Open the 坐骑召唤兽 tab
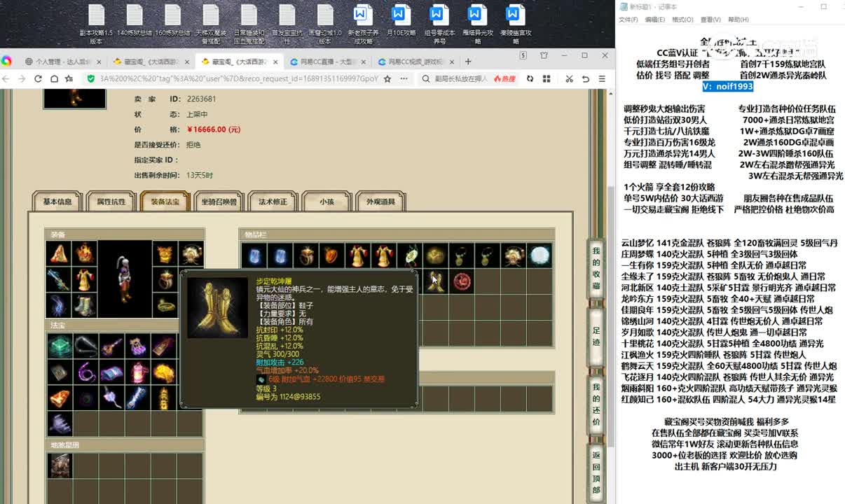The width and height of the screenshot is (845, 504). tap(219, 202)
